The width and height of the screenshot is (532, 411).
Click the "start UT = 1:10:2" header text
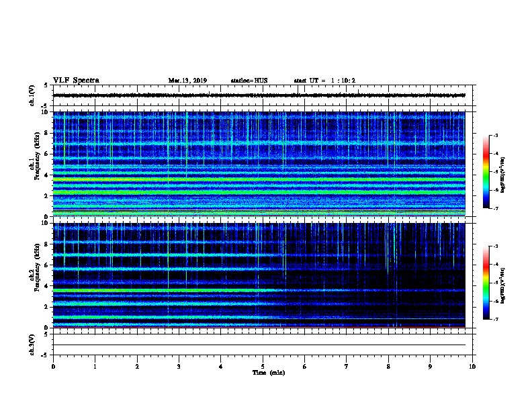coord(324,81)
